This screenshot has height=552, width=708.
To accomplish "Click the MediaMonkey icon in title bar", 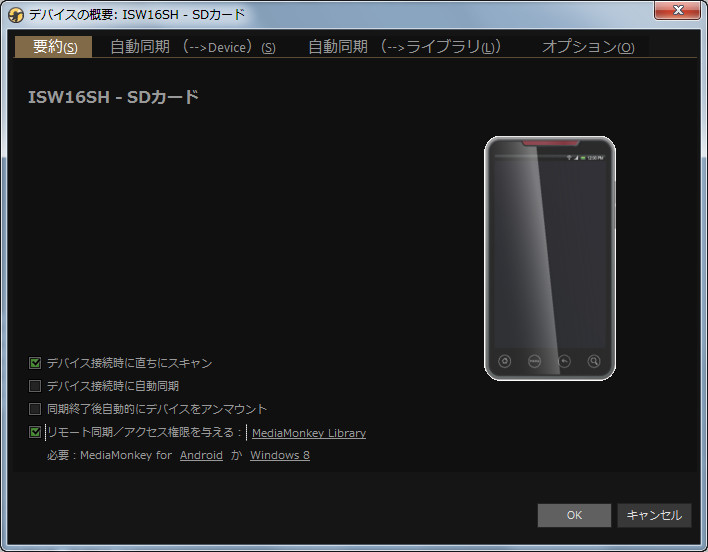I will coord(16,15).
